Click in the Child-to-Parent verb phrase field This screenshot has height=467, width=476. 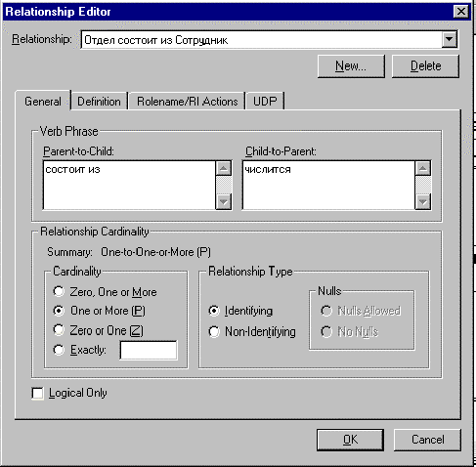328,185
